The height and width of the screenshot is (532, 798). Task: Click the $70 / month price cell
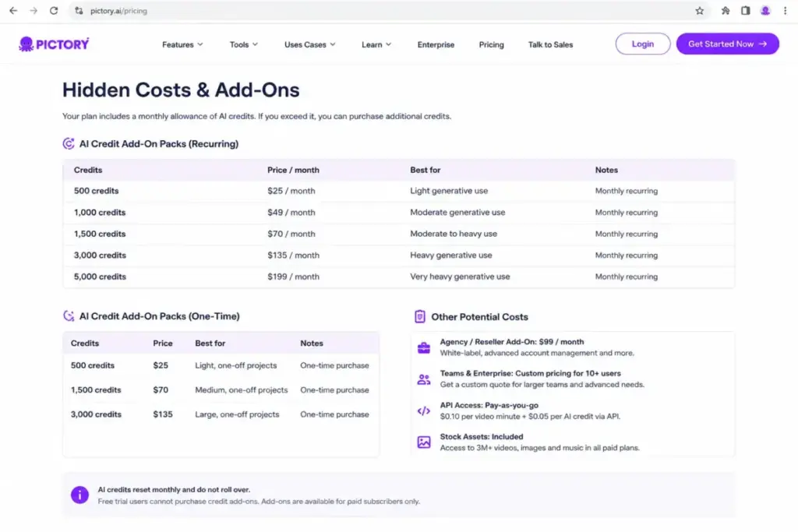point(291,234)
